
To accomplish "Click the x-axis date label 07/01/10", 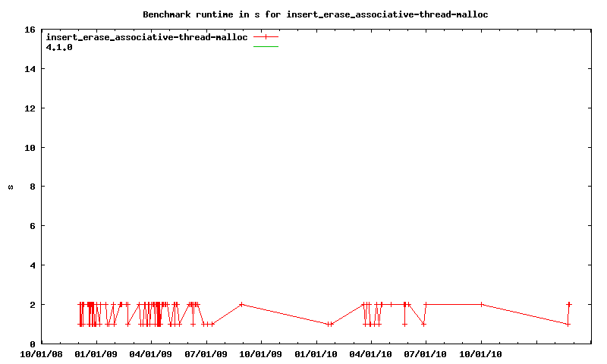I will [426, 353].
